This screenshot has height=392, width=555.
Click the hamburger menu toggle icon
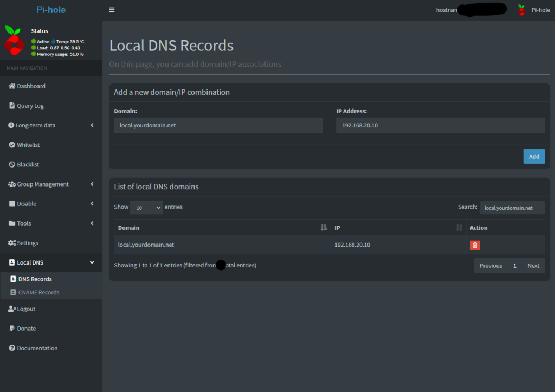coord(112,10)
